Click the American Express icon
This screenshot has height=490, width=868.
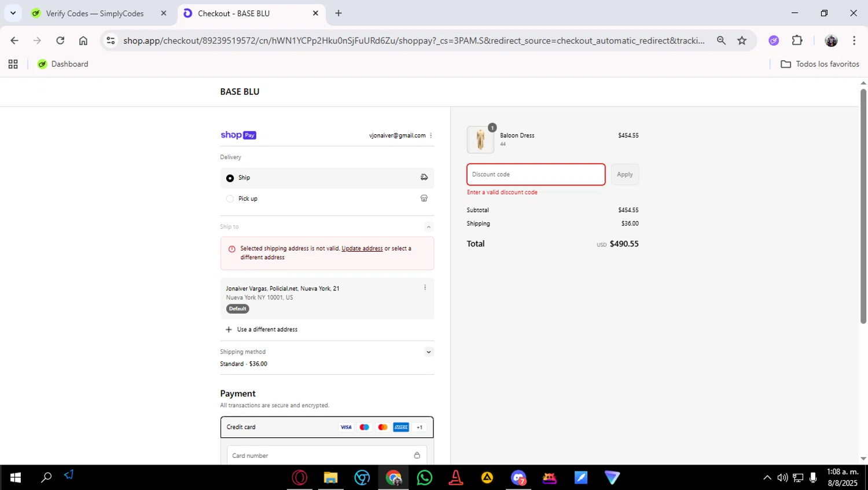(x=401, y=427)
